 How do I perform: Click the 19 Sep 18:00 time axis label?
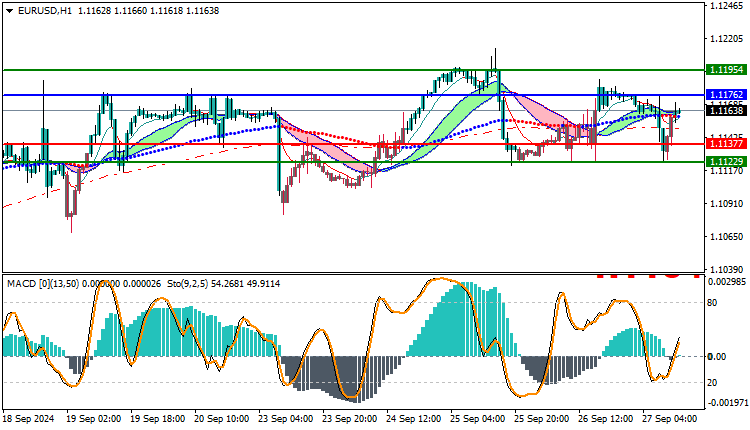(157, 419)
